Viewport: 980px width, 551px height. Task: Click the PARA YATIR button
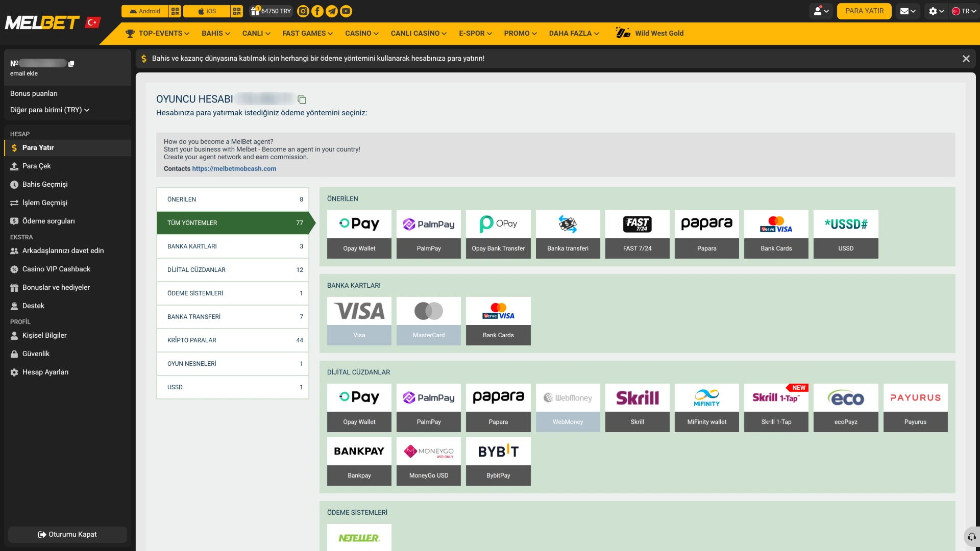pos(864,11)
